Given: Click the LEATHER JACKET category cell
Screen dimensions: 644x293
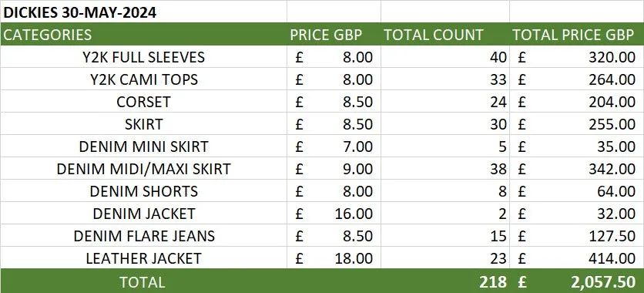Looking at the screenshot, I should click(x=143, y=258).
